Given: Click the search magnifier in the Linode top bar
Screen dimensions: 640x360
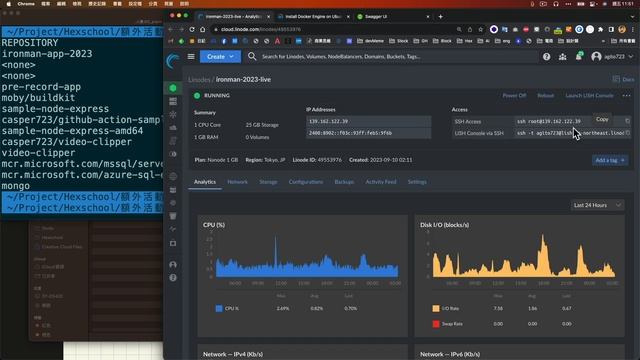Looking at the screenshot, I should coord(252,56).
